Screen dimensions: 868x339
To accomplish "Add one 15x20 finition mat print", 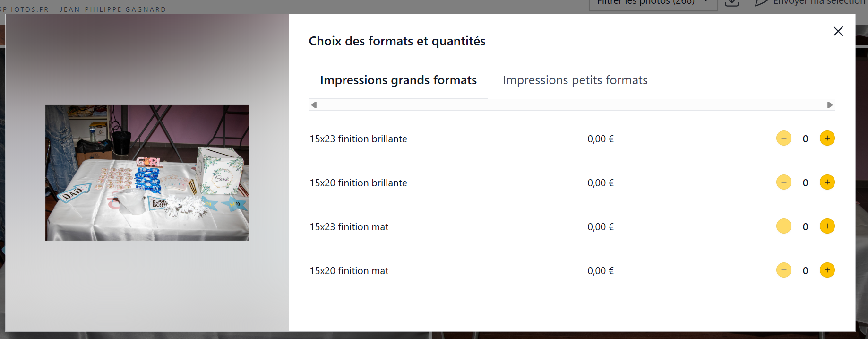I will [x=827, y=270].
